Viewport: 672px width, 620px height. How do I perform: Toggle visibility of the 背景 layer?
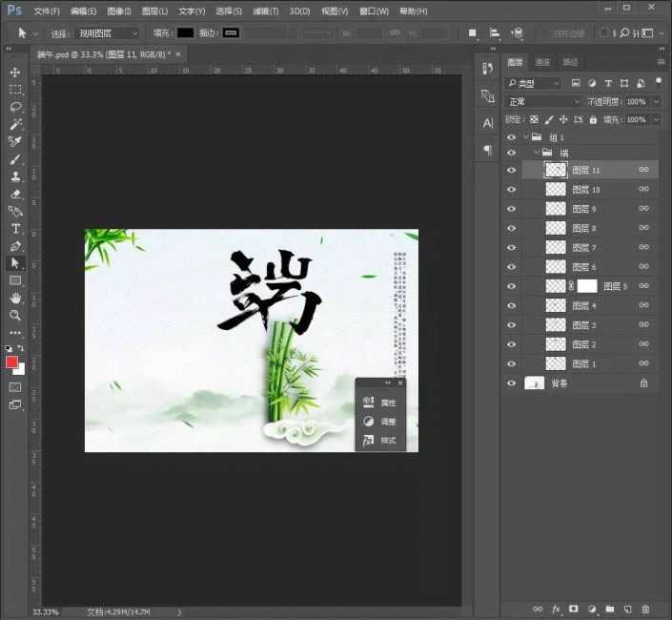(512, 382)
